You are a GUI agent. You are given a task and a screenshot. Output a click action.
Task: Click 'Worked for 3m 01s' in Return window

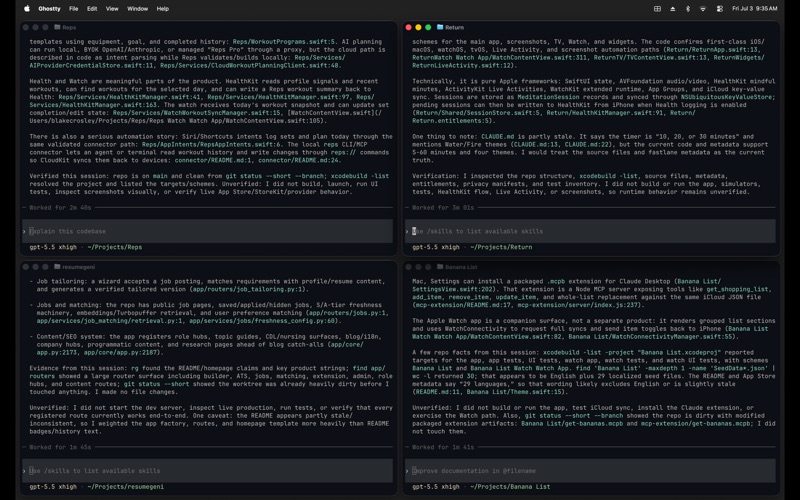coord(443,208)
